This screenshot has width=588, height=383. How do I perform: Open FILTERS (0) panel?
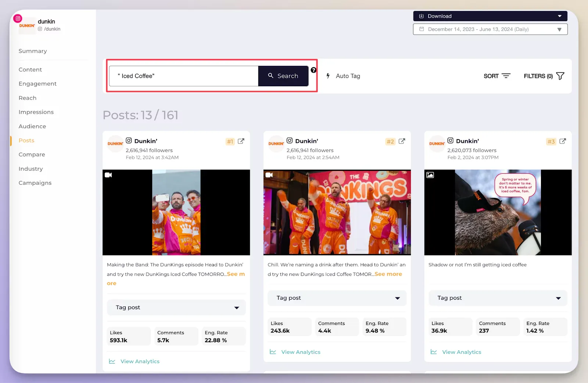pos(544,76)
